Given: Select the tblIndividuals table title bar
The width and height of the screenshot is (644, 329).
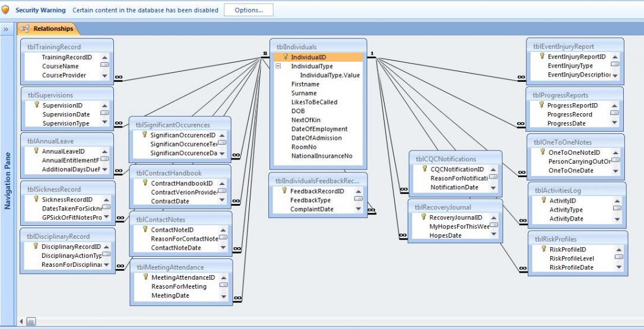Looking at the screenshot, I should (x=318, y=47).
